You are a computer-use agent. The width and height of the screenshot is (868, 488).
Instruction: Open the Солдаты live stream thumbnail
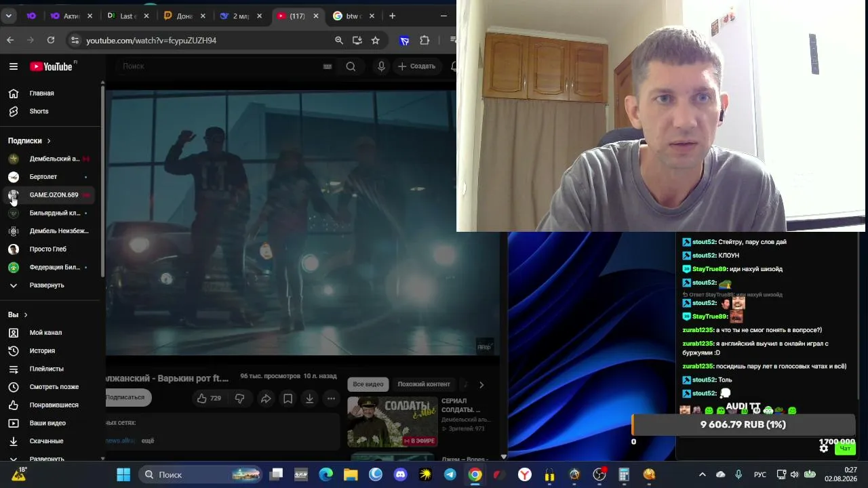click(x=393, y=422)
